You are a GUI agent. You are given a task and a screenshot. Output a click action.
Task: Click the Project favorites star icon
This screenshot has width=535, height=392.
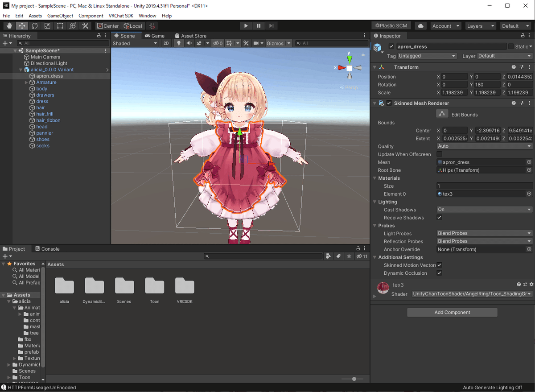tap(349, 256)
